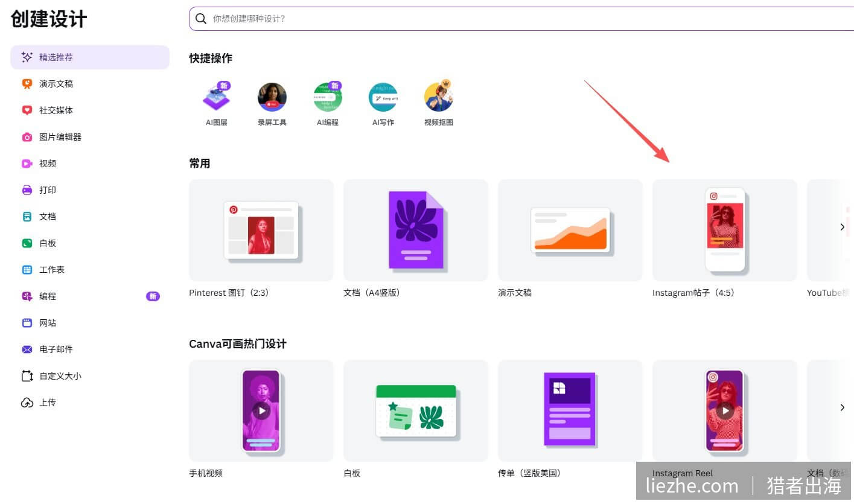Image resolution: width=854 pixels, height=504 pixels.
Task: Click the 电子邮件 label in the sidebar
Action: tap(56, 349)
